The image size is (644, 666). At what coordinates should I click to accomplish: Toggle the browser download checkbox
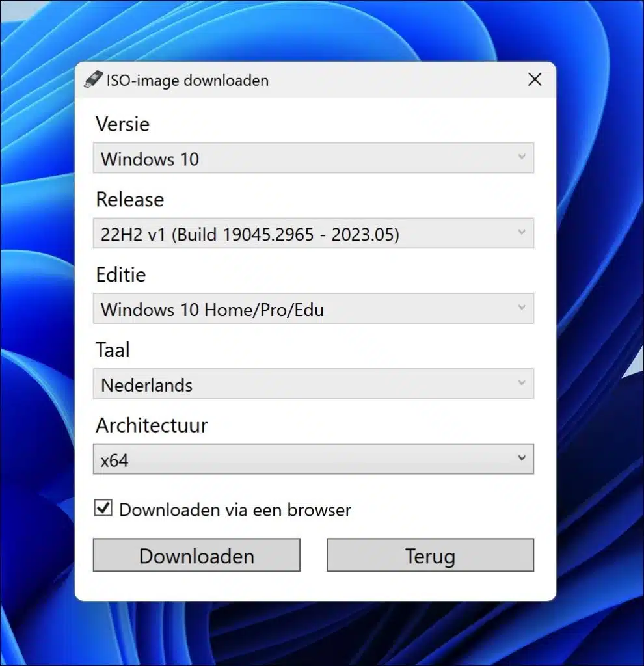[102, 509]
